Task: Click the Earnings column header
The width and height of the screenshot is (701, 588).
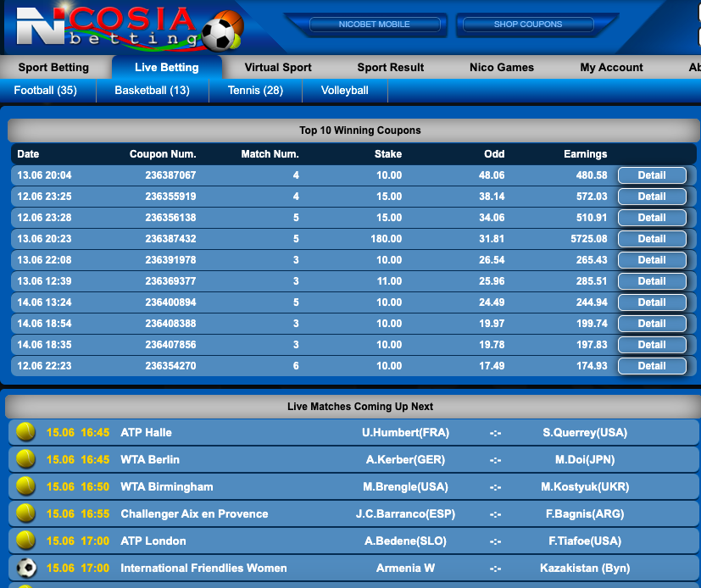Action: (585, 154)
